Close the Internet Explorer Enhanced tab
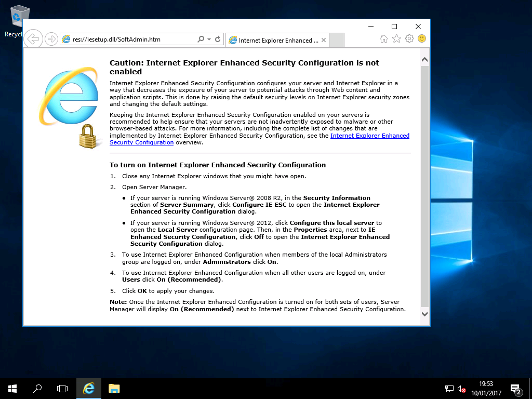The height and width of the screenshot is (399, 532). point(323,40)
